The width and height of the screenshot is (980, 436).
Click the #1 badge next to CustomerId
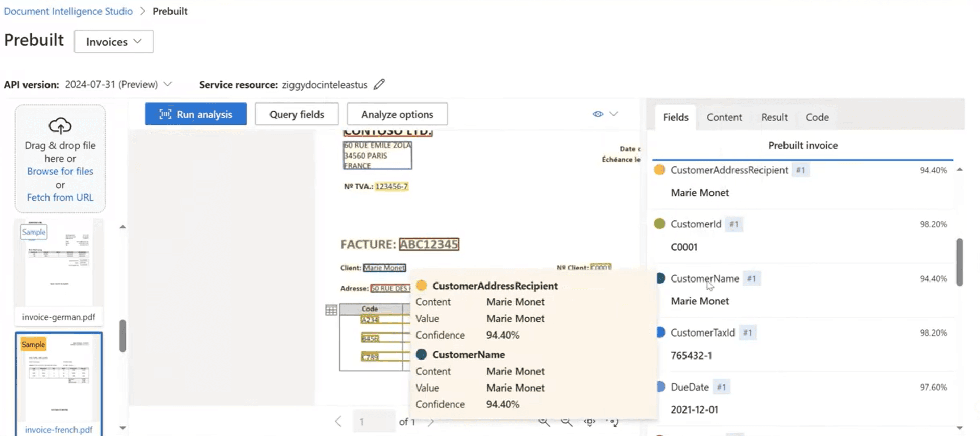(733, 224)
